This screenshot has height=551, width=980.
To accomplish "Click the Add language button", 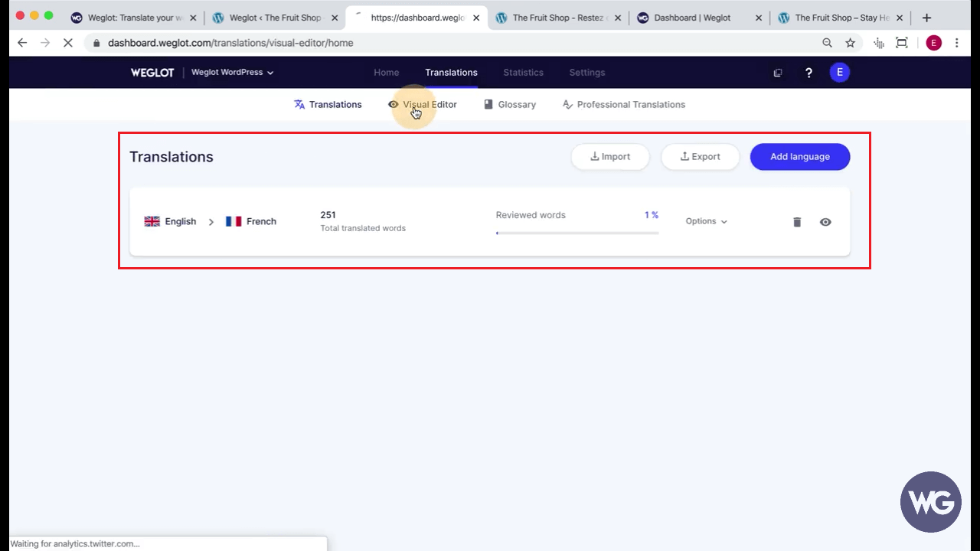I will tap(800, 157).
